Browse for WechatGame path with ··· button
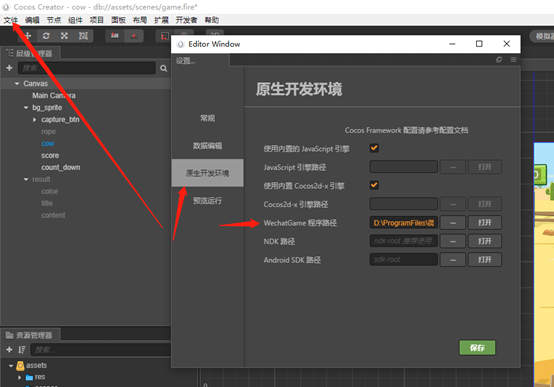Screen dimensions: 554x387 (x=453, y=223)
